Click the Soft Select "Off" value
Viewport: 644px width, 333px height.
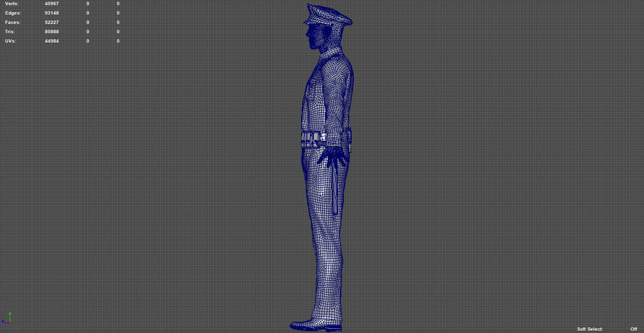(634, 329)
